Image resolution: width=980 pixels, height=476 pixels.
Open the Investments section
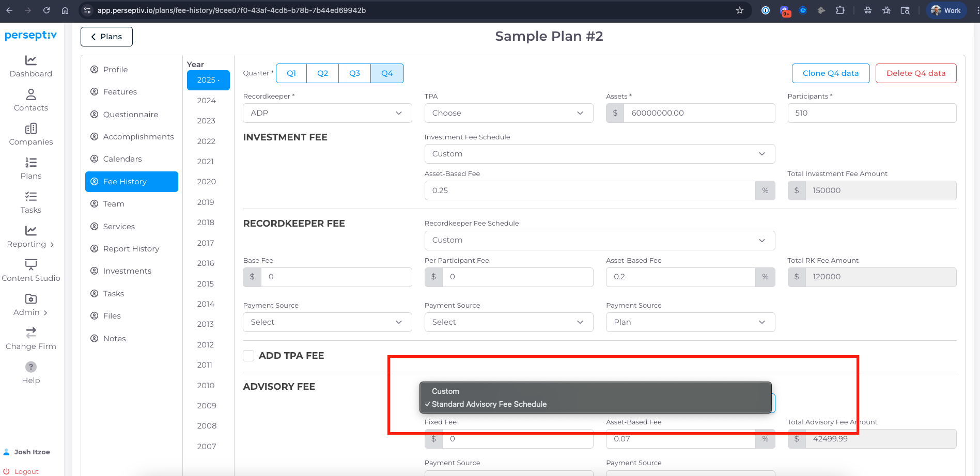132,271
